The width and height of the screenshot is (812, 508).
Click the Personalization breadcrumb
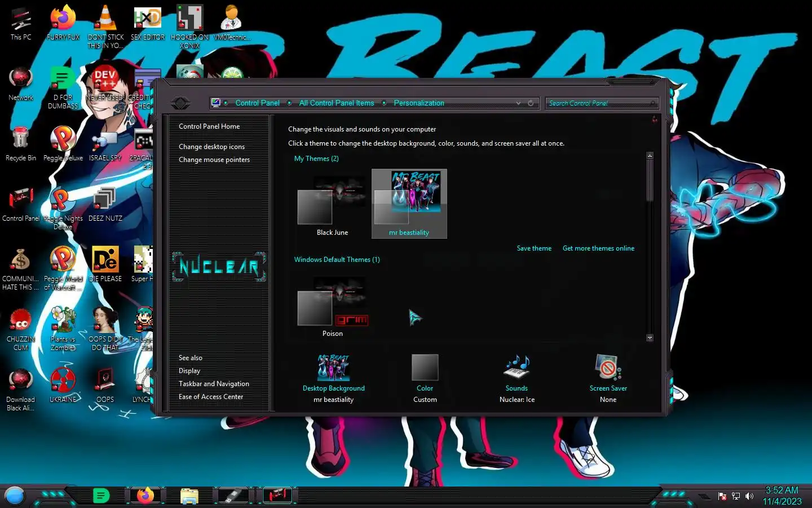click(x=419, y=103)
